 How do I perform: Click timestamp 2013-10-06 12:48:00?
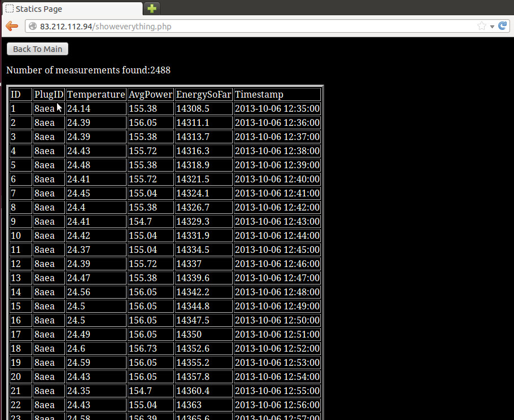tap(277, 292)
